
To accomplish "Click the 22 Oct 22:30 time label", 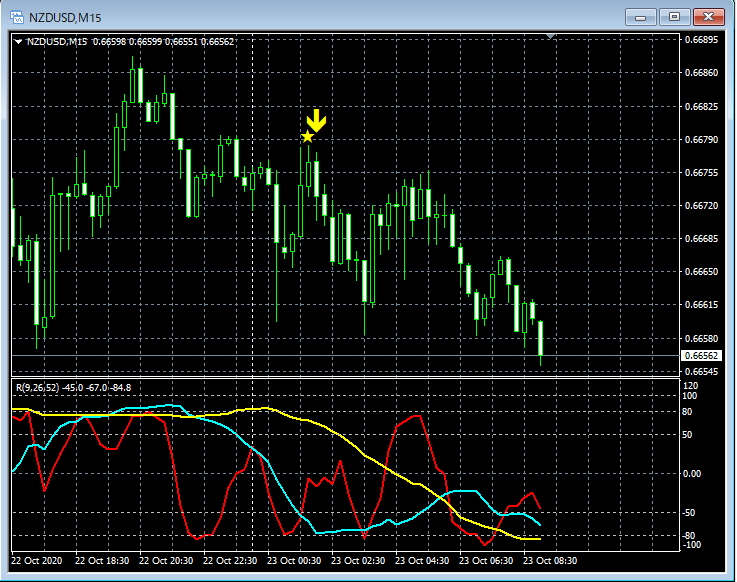I will [x=230, y=560].
